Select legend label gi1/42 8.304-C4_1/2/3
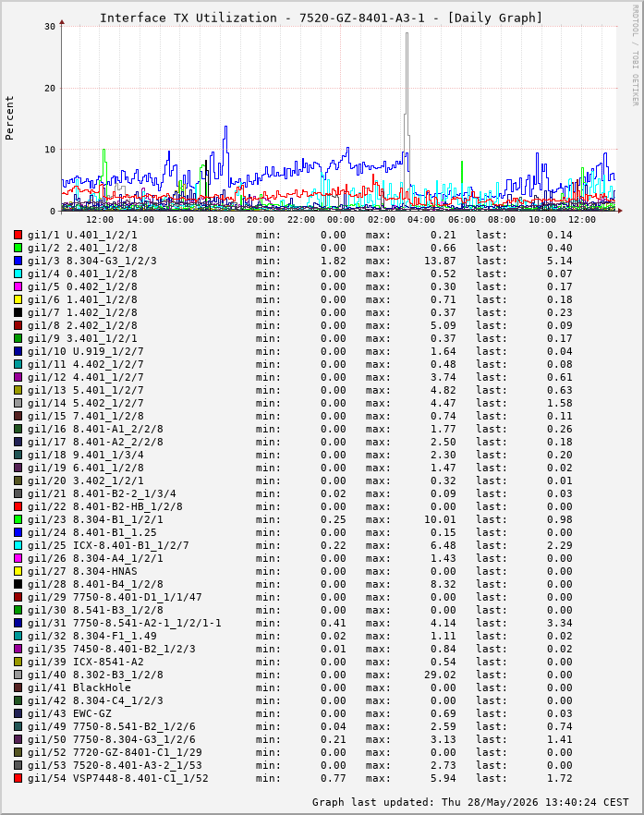 pos(95,700)
